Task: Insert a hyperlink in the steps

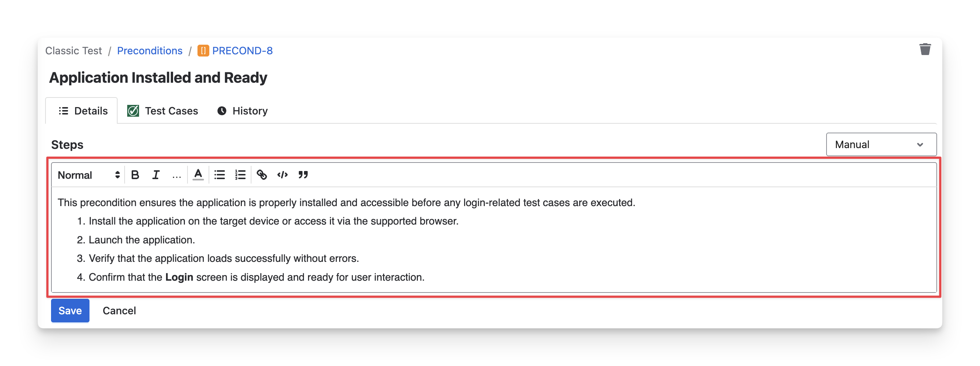Action: click(261, 175)
